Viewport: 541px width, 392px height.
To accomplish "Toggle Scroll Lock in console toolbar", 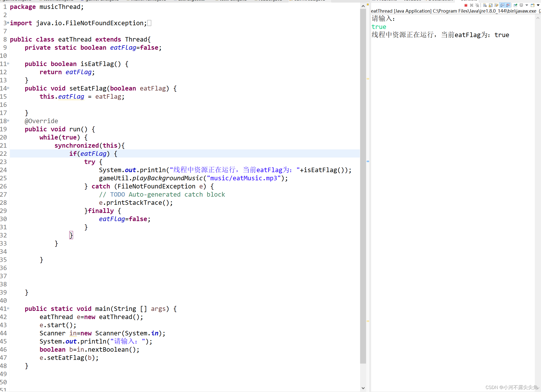I will (x=491, y=5).
